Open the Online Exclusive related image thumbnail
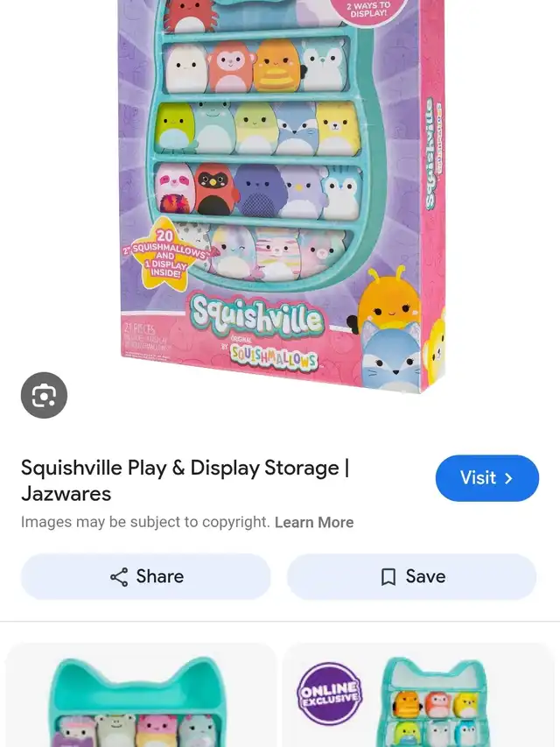 point(418,695)
